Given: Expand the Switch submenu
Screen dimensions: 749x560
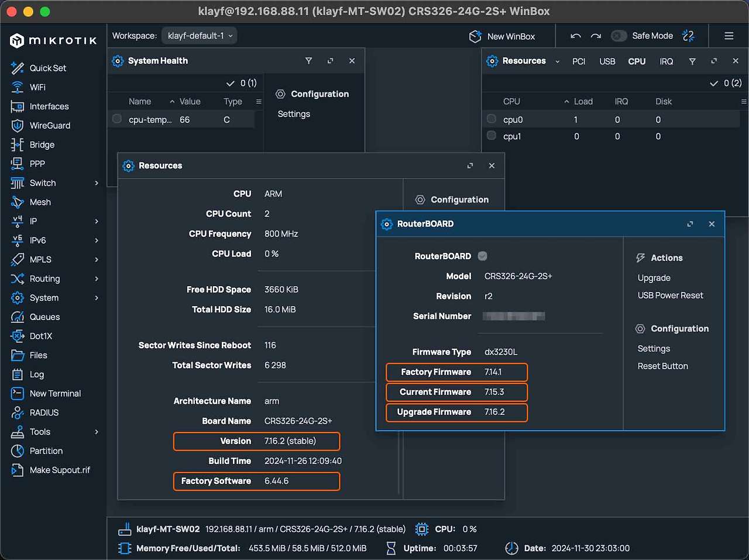Looking at the screenshot, I should [97, 183].
